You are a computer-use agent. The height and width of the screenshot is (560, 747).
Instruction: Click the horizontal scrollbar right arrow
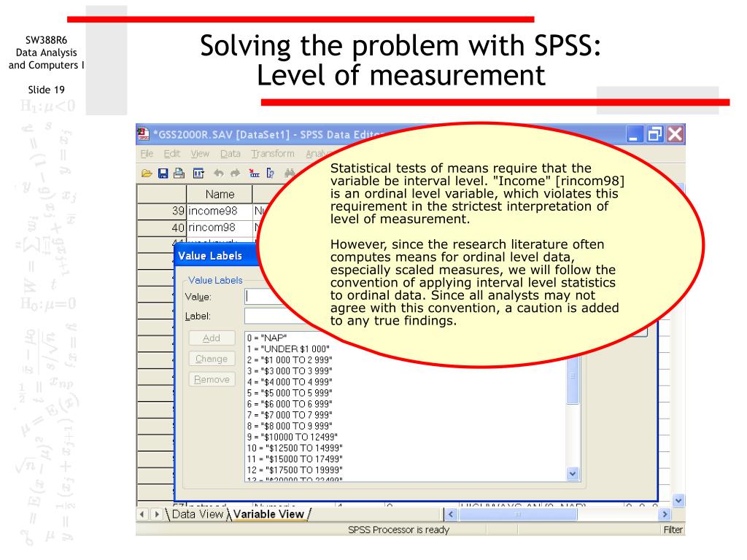coord(665,514)
